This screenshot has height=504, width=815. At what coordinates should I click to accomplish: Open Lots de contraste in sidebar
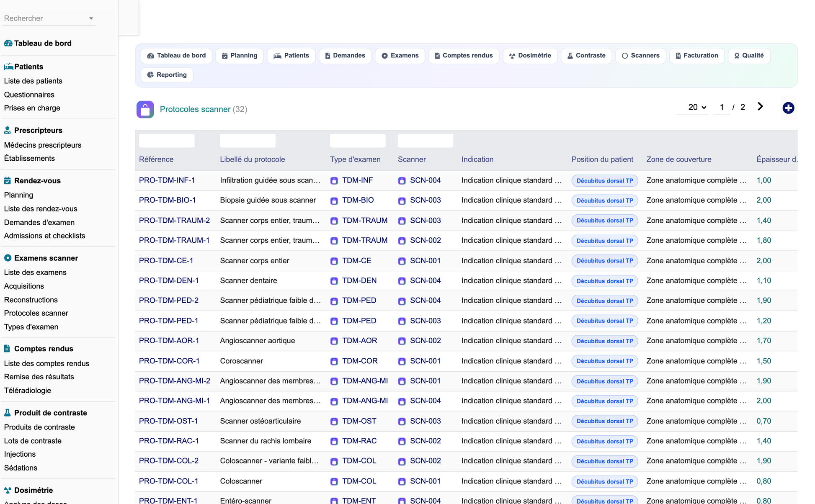click(33, 441)
